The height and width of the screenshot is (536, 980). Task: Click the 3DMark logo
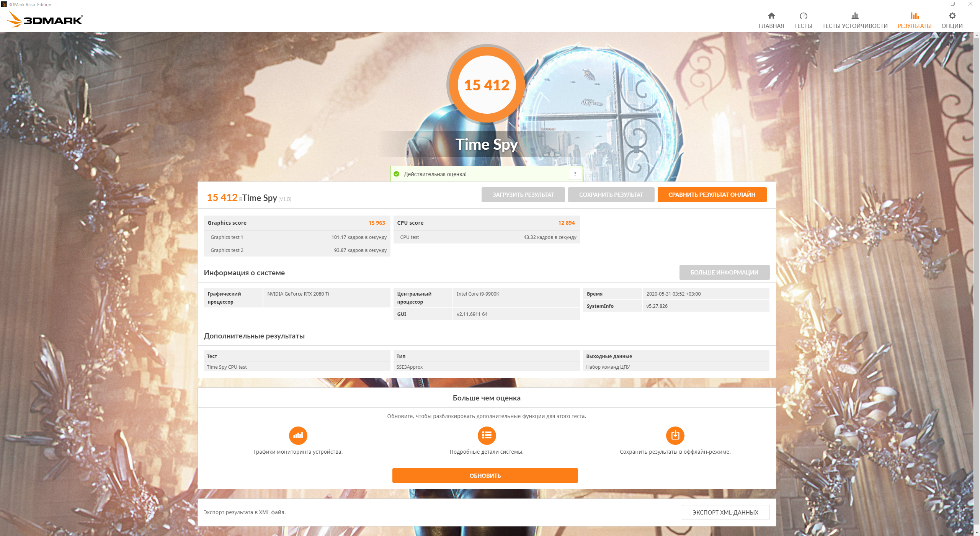tap(45, 19)
